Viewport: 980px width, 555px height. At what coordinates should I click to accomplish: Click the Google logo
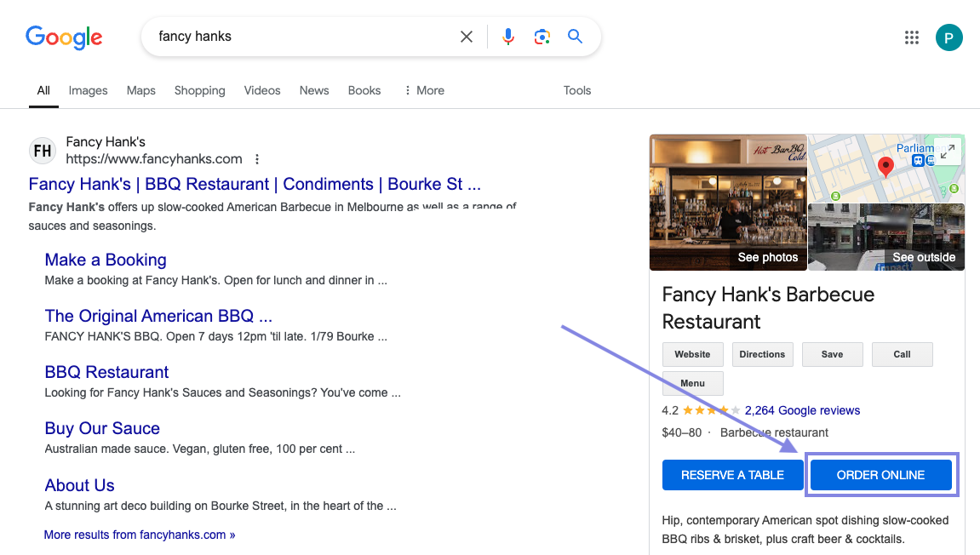point(64,37)
